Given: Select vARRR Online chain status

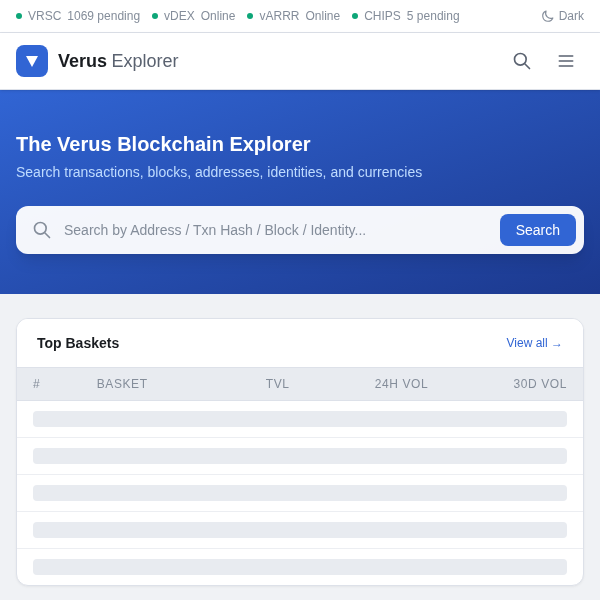Looking at the screenshot, I should click(294, 16).
